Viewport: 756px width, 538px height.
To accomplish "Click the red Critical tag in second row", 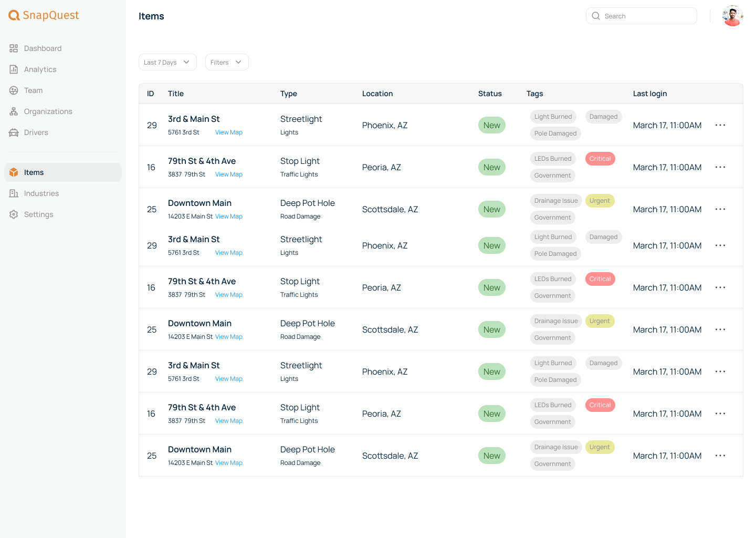I will (x=600, y=159).
